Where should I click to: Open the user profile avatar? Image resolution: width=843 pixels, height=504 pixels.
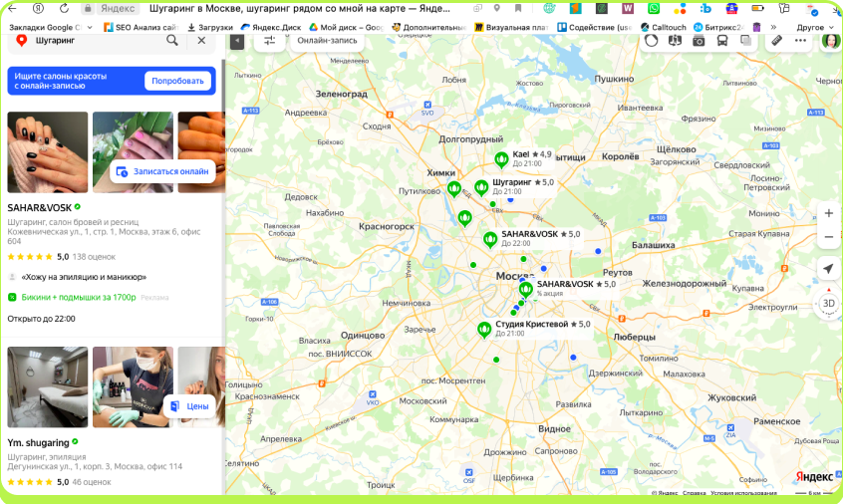pos(831,41)
